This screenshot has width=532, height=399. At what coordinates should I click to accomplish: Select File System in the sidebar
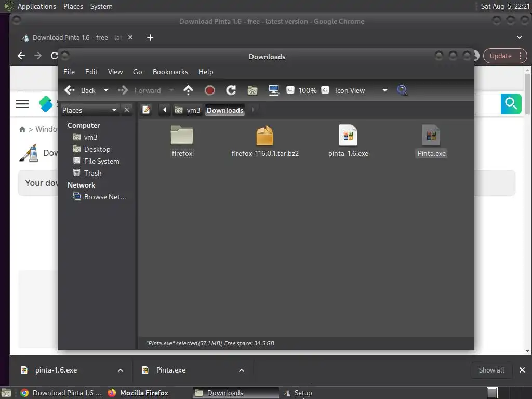pyautogui.click(x=96, y=161)
